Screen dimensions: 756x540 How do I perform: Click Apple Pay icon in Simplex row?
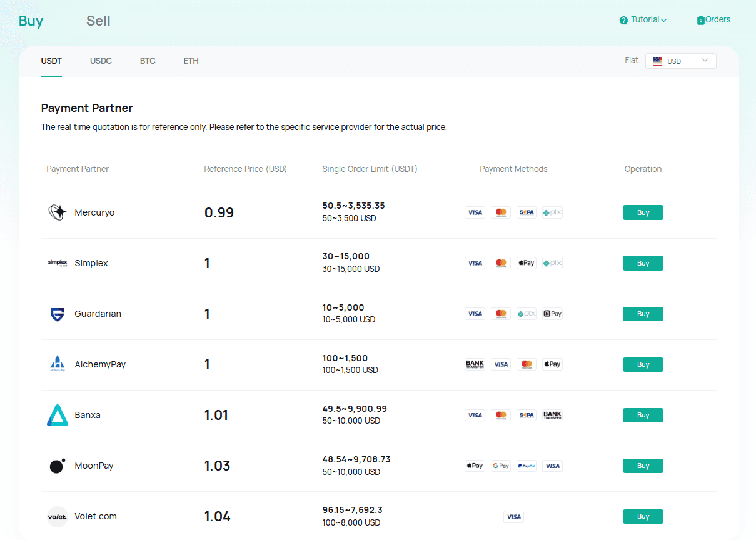[x=527, y=263]
